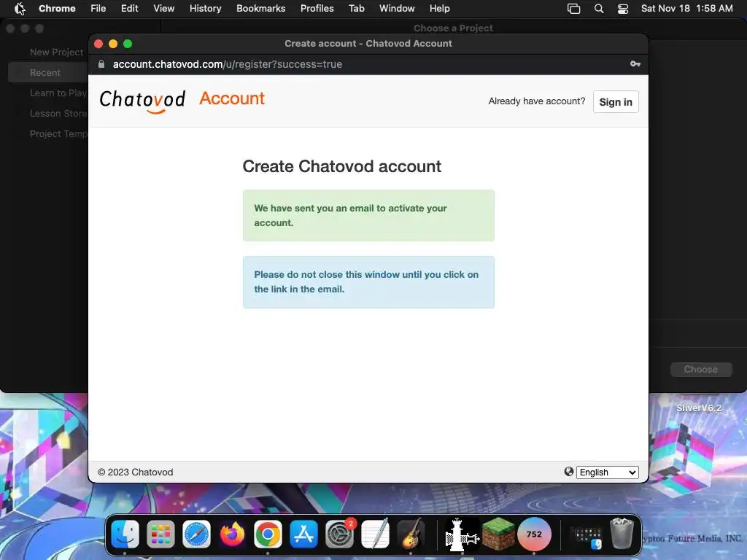This screenshot has height=560, width=747.
Task: Open the 752 badge app in dock
Action: (x=534, y=534)
